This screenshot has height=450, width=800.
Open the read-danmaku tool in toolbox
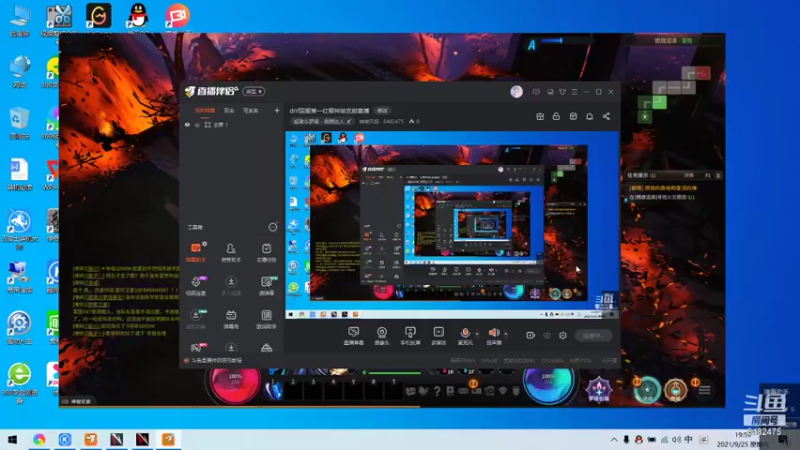coord(266,285)
